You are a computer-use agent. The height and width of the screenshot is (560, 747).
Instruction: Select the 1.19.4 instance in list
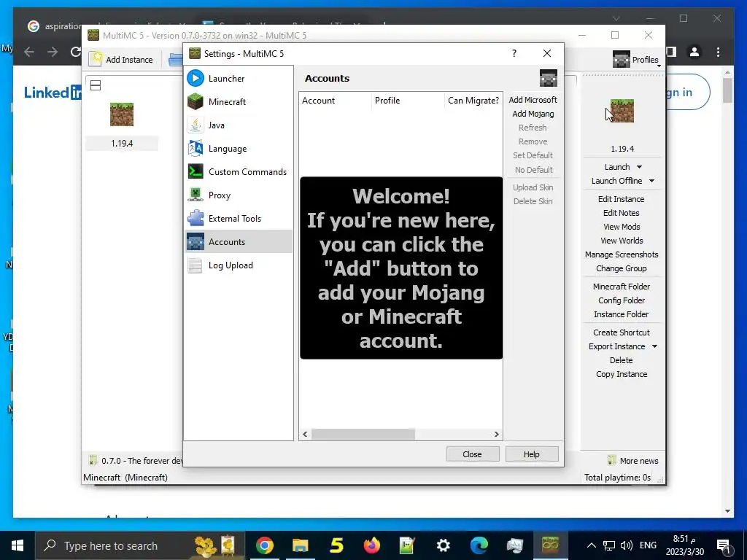[x=122, y=126]
